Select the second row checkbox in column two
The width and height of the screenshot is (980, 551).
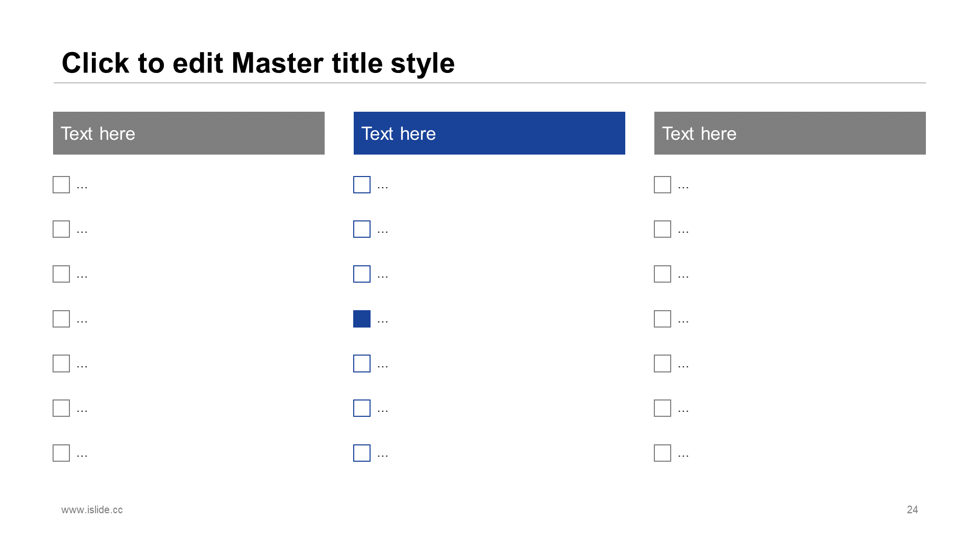(361, 229)
